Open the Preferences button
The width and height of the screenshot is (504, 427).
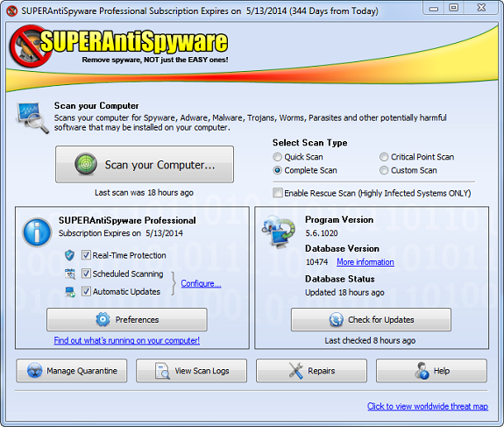click(127, 320)
